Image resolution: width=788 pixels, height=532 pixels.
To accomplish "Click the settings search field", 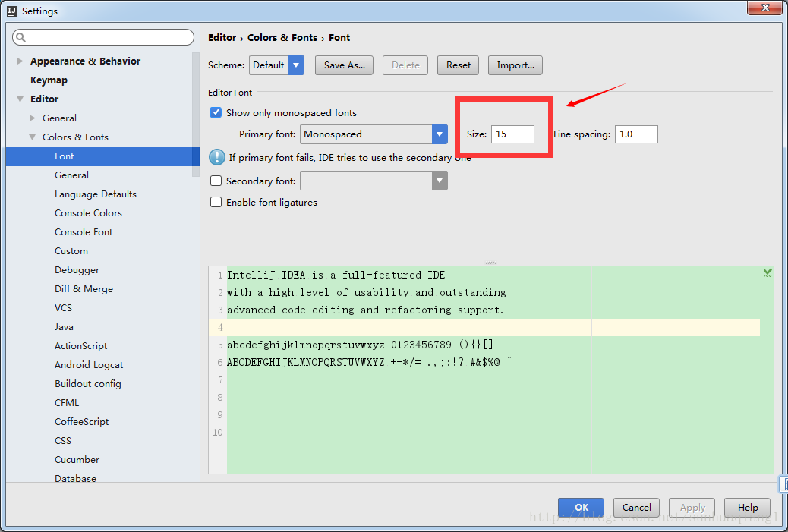I will (x=102, y=36).
